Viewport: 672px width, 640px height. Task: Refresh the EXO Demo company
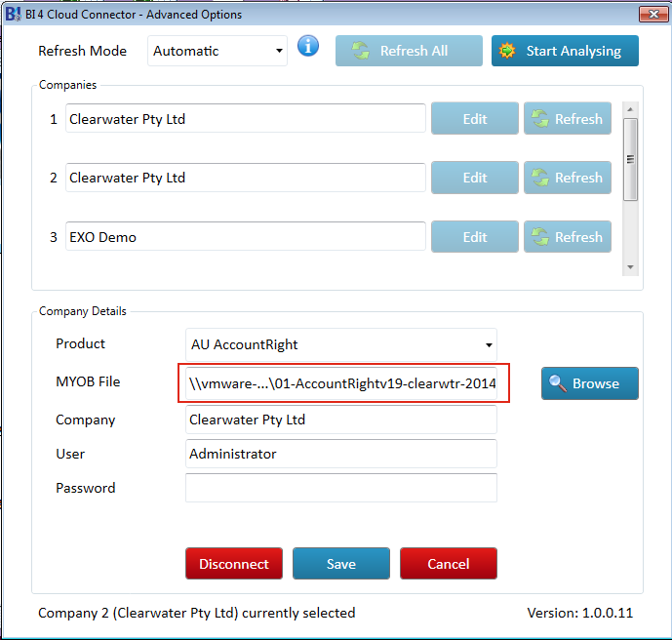click(568, 237)
